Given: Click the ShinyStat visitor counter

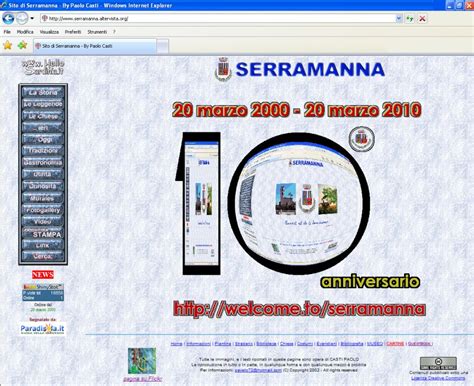Looking at the screenshot, I should point(43,292).
